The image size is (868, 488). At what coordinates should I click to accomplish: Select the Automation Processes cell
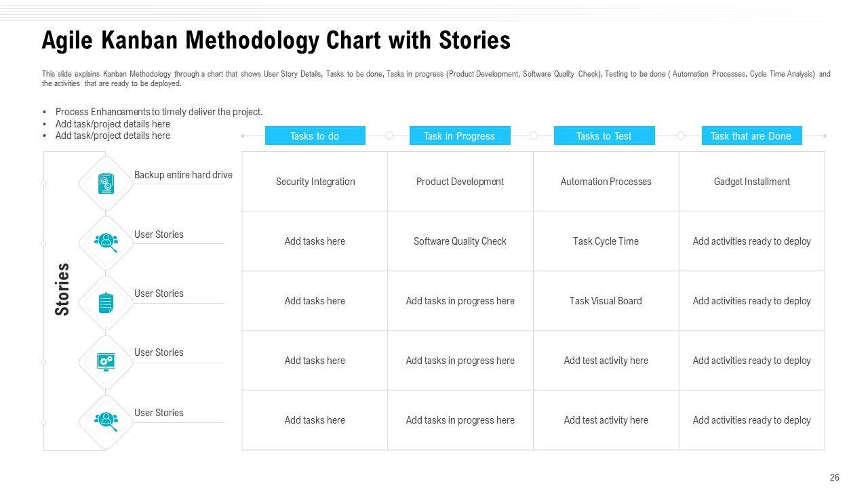[606, 182]
